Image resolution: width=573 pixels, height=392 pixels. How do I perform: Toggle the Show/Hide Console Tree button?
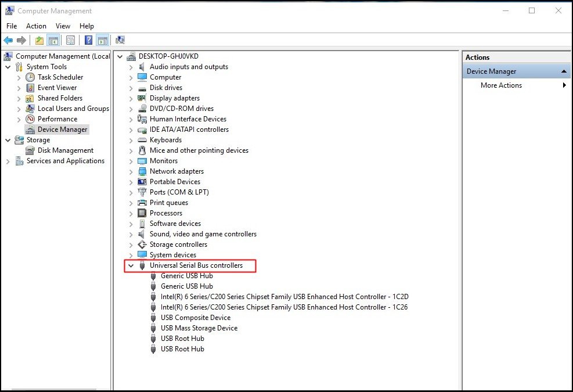(x=53, y=40)
